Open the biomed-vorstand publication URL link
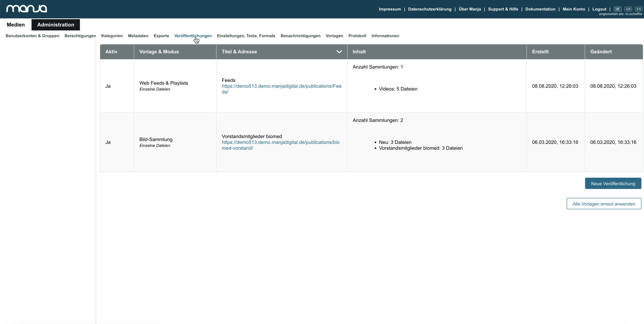 coord(280,145)
